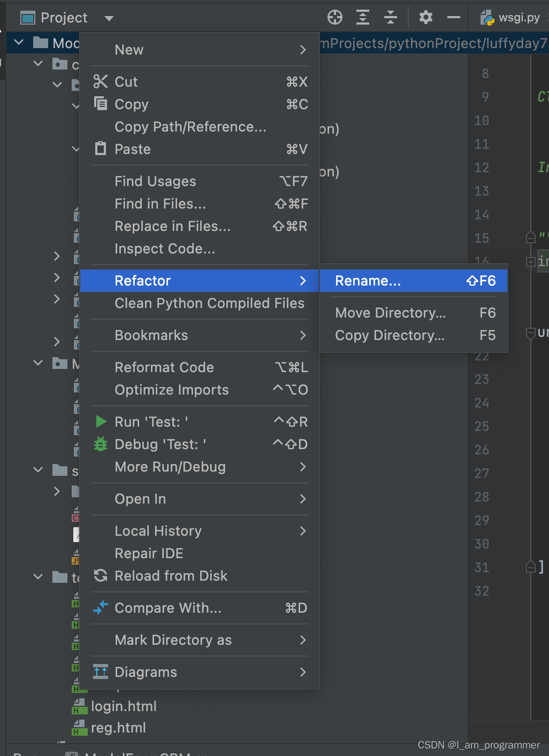Click Mark Directory as entry
This screenshot has height=756, width=549.
point(172,640)
